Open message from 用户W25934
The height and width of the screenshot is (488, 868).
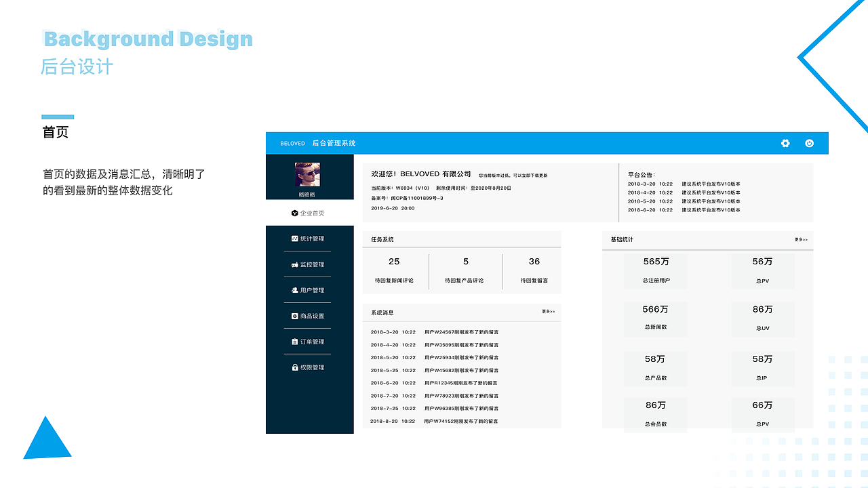tap(434, 358)
